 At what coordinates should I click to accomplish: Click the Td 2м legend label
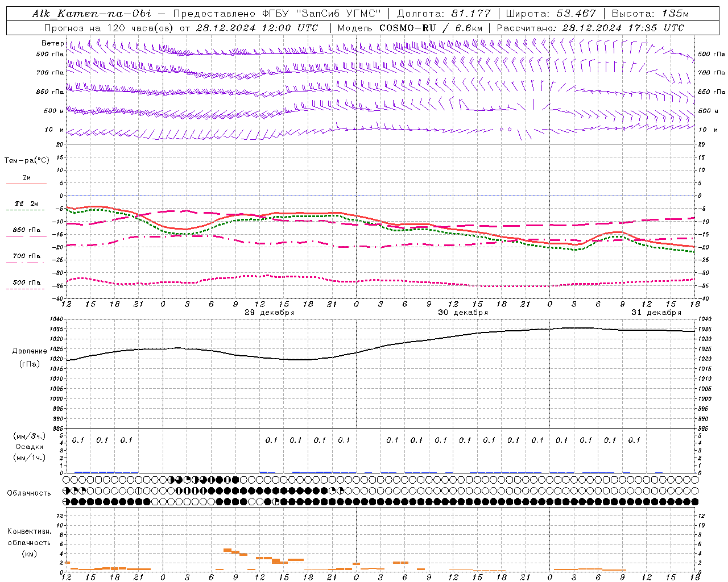pyautogui.click(x=27, y=203)
